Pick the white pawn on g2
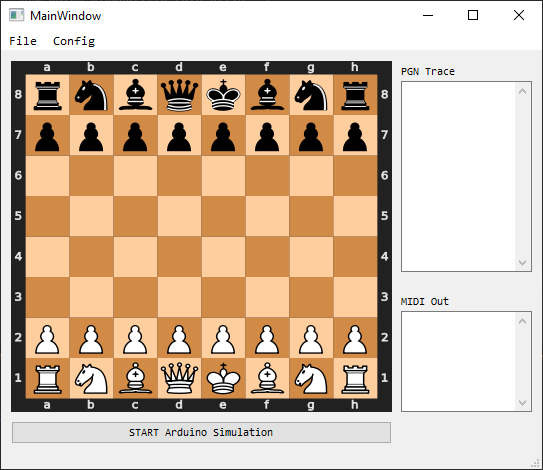Screen dimensions: 543x470 311,339
